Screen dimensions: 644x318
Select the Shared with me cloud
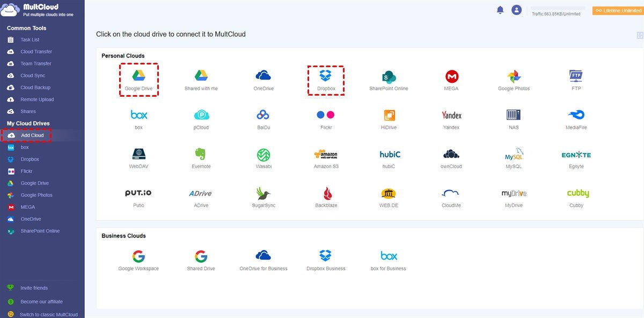pyautogui.click(x=201, y=80)
